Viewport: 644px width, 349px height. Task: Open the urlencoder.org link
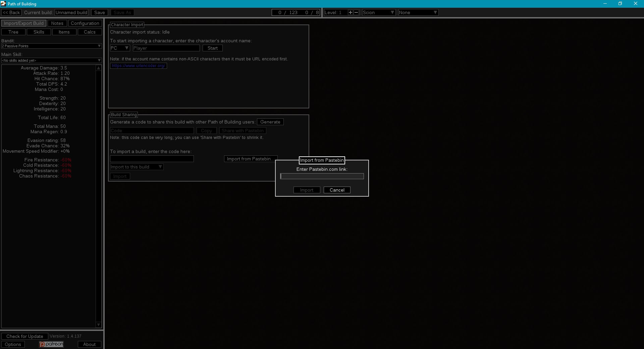[139, 66]
